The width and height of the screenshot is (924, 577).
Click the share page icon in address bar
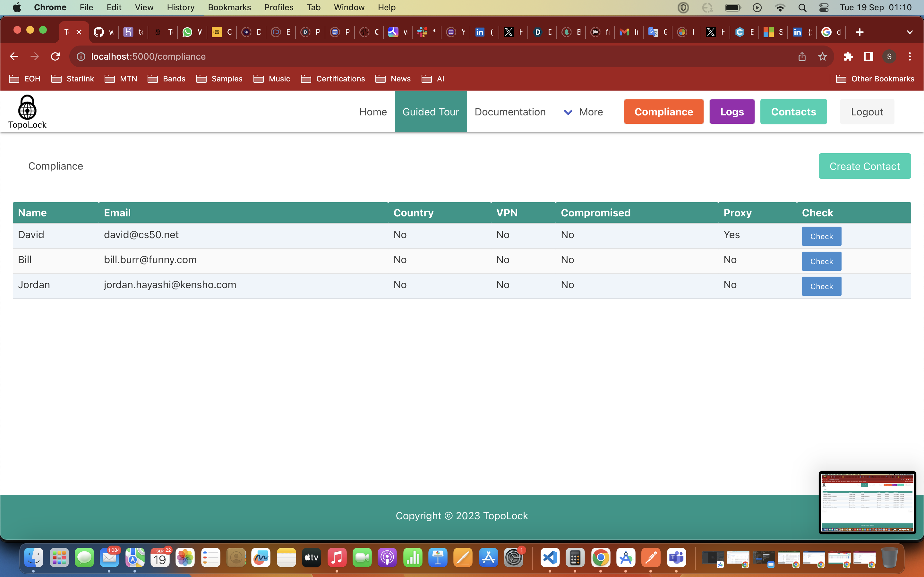pos(802,56)
